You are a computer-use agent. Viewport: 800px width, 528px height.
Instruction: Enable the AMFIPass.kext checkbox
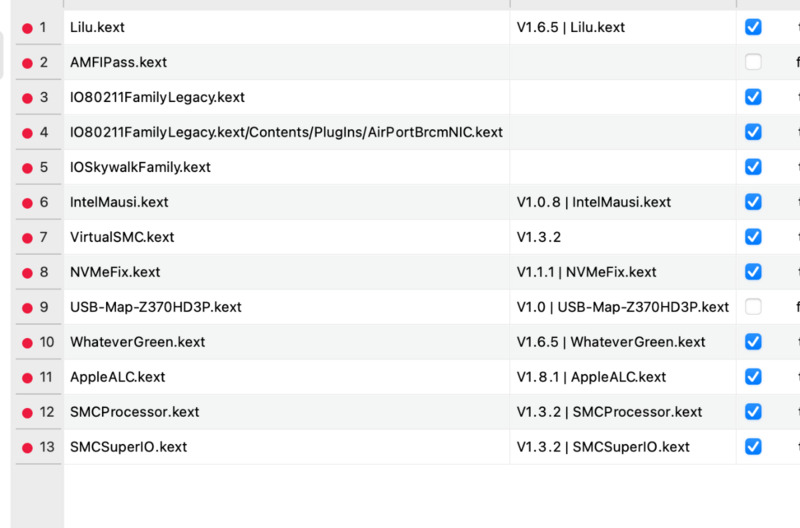coord(753,62)
